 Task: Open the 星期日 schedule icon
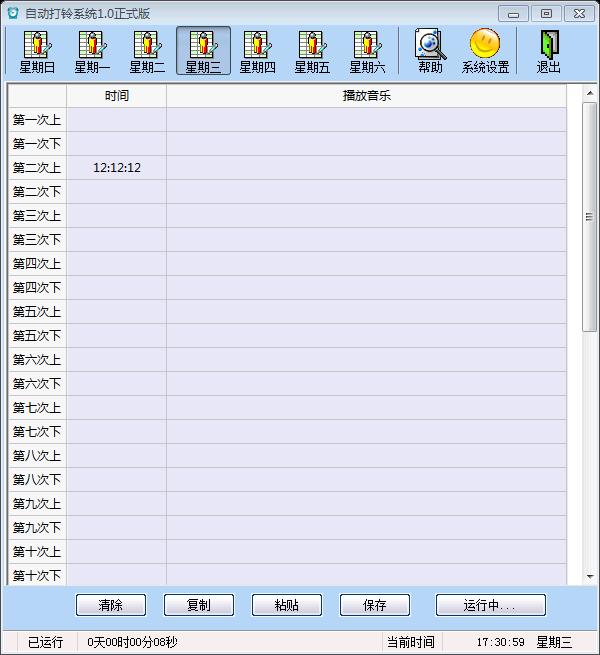tap(37, 51)
